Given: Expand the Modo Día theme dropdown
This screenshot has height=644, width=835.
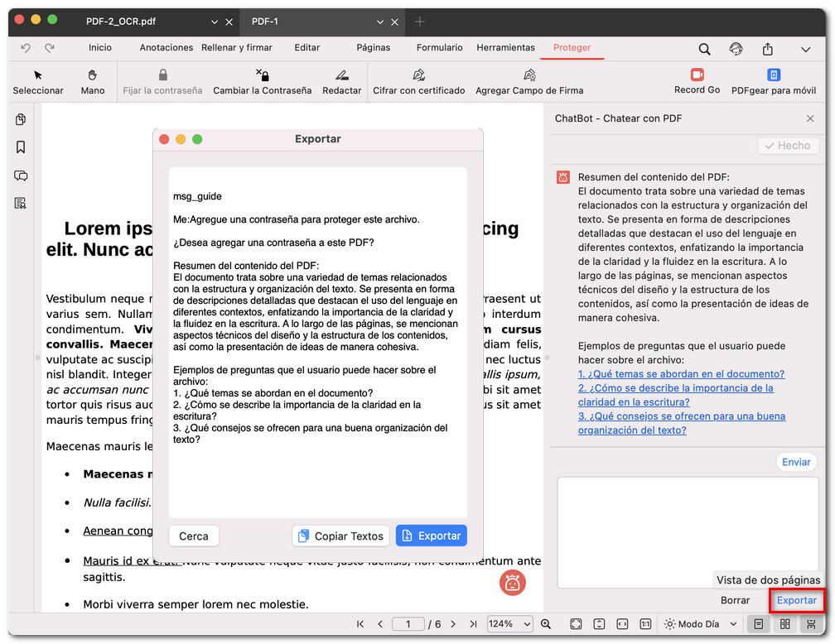Looking at the screenshot, I should 701,624.
